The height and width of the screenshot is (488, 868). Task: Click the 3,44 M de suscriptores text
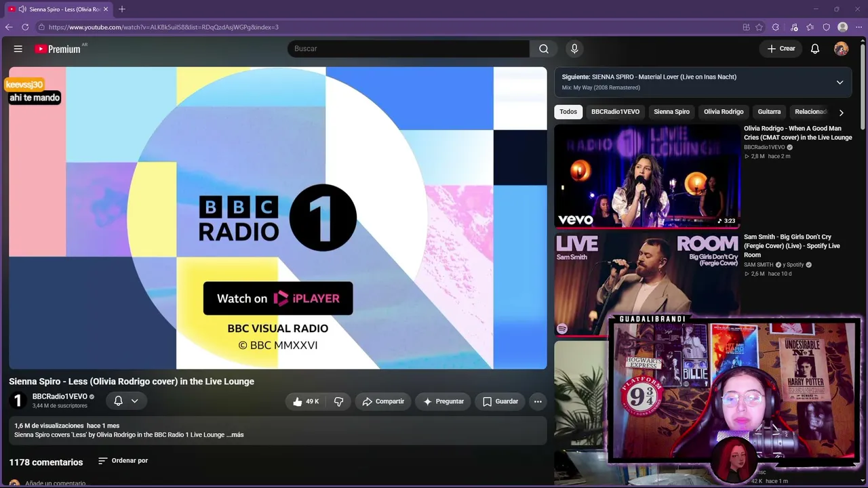click(x=60, y=406)
